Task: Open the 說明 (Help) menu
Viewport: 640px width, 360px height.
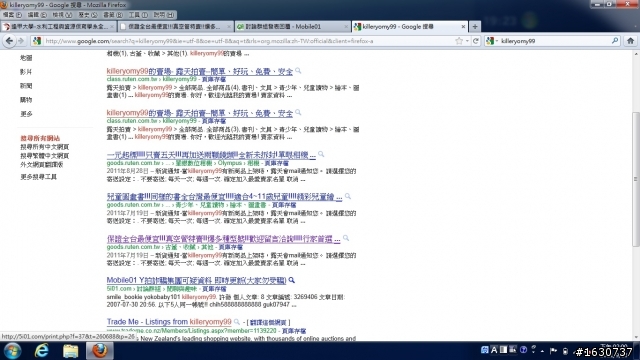Action: pyautogui.click(x=164, y=15)
